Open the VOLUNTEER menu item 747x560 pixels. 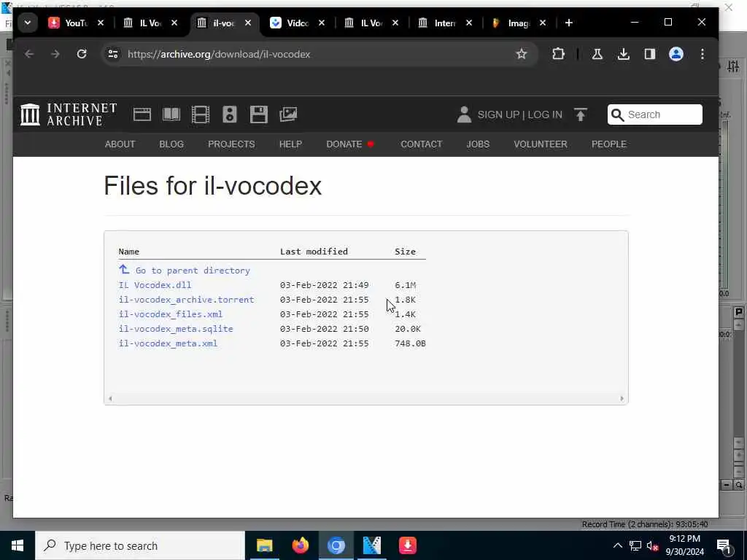541,144
